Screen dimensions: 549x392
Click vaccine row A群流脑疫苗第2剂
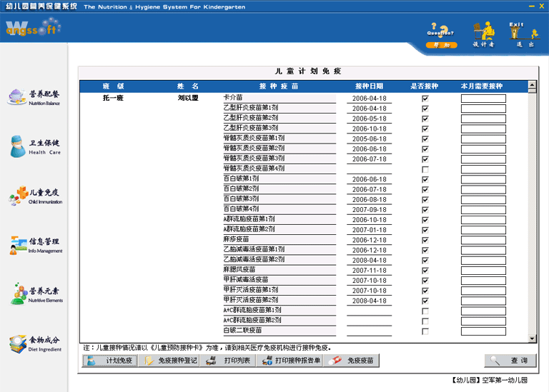(280, 229)
